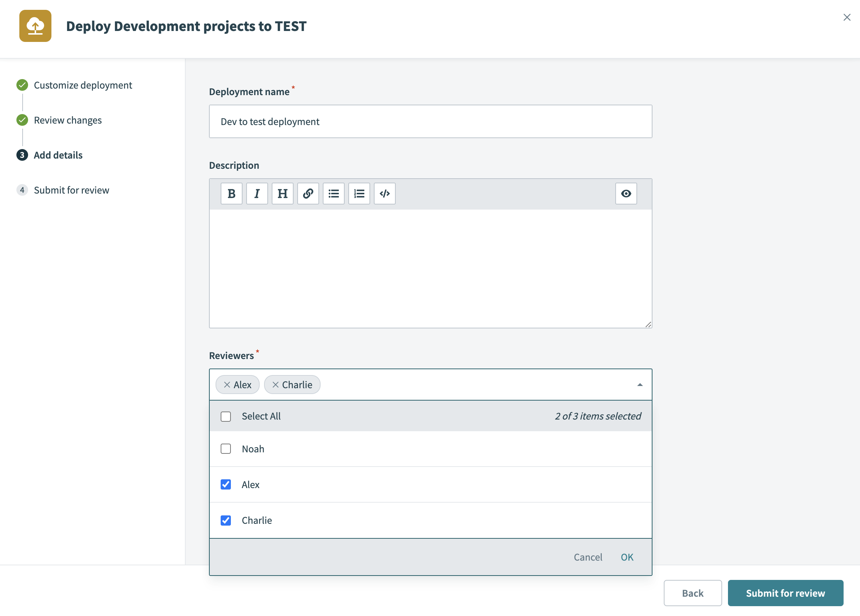Toggle bold formatting in description toolbar
Image resolution: width=860 pixels, height=616 pixels.
tap(231, 194)
